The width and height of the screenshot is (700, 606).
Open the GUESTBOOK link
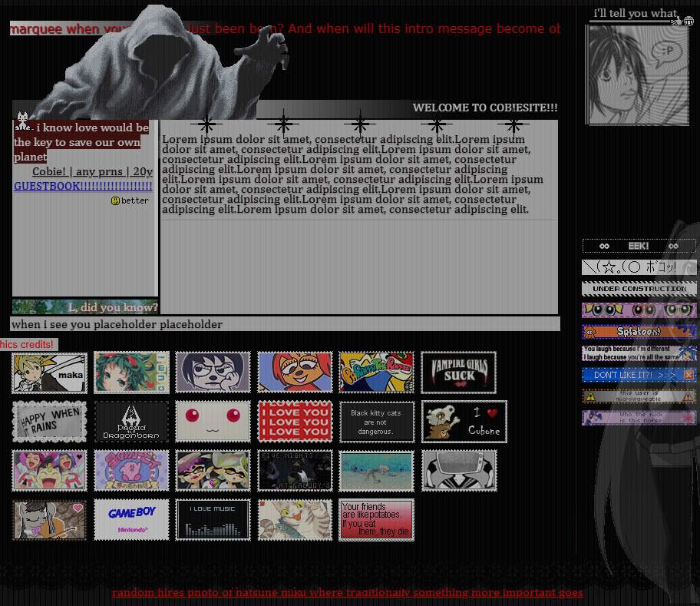(83, 187)
